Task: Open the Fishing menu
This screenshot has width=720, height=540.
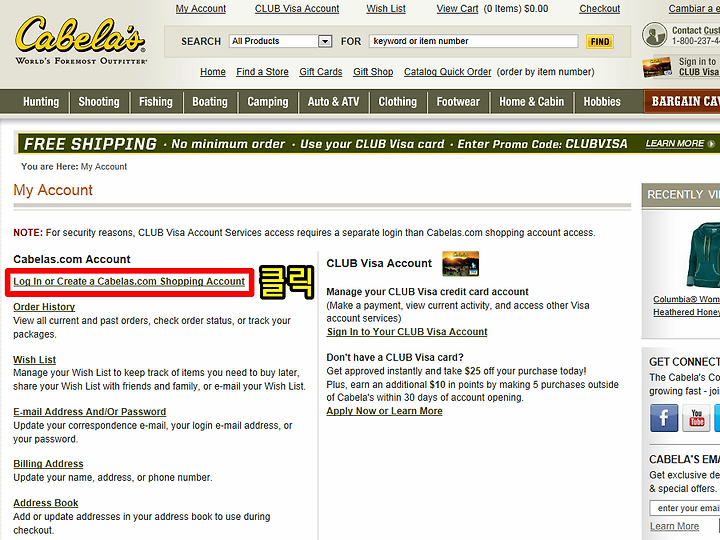Action: click(156, 101)
